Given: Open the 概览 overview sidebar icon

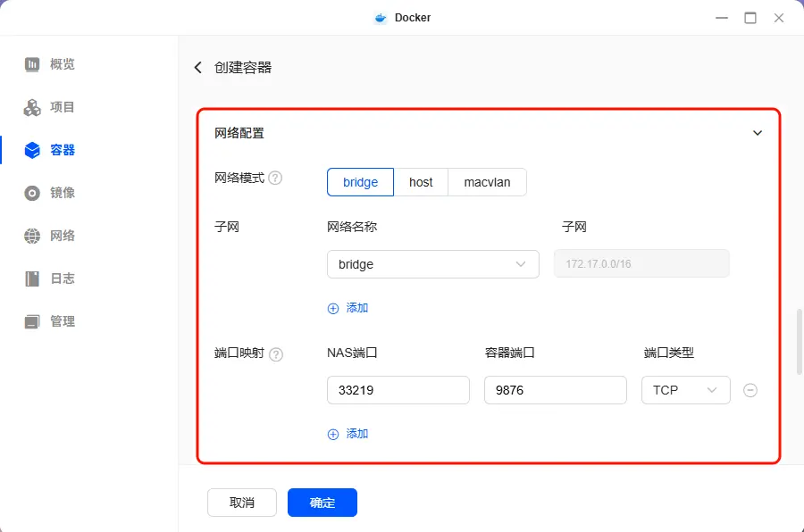Looking at the screenshot, I should click(x=32, y=64).
